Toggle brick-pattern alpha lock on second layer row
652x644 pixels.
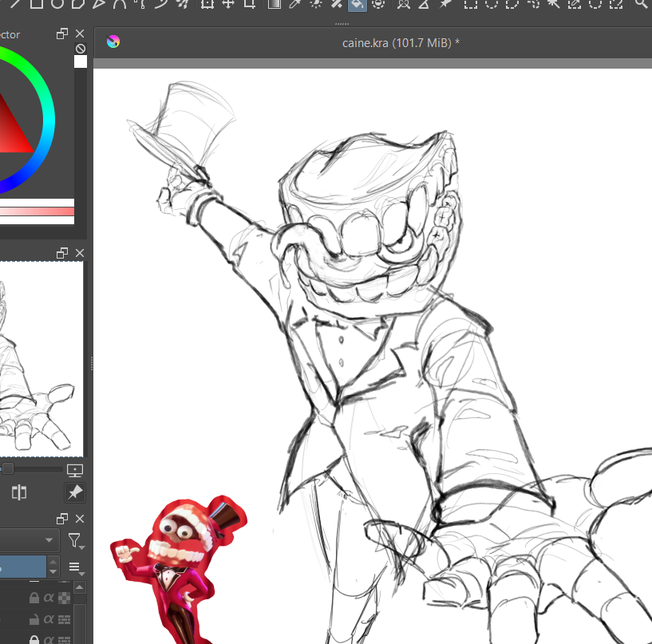point(64,619)
